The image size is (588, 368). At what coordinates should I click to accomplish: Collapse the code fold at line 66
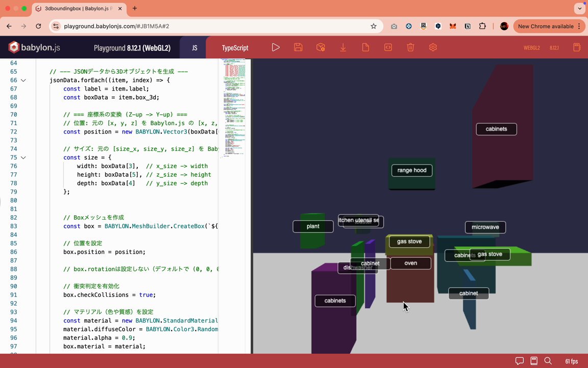tap(23, 80)
